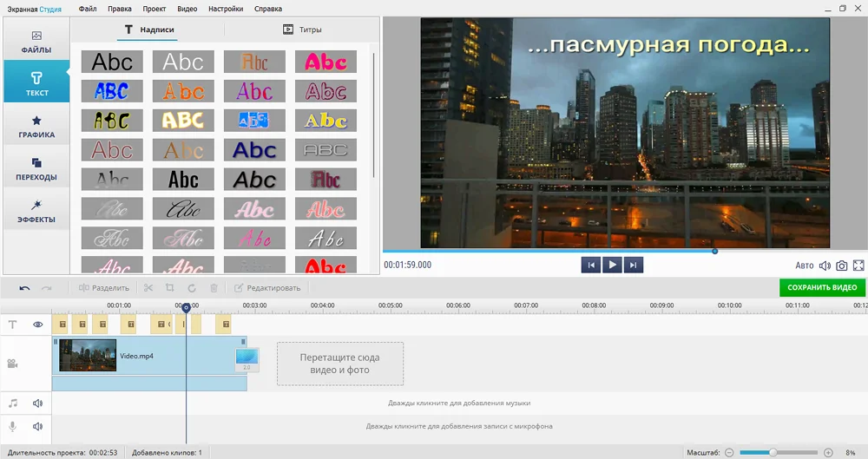Open the Файлы section in sidebar
Viewport: 868px width, 459px height.
pos(36,42)
